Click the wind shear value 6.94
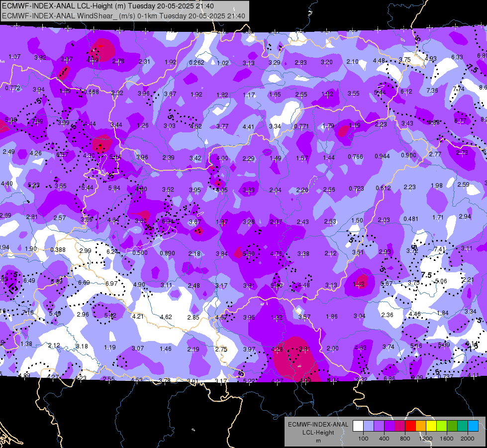Screen dimensions: 487x448 pyautogui.click(x=168, y=221)
